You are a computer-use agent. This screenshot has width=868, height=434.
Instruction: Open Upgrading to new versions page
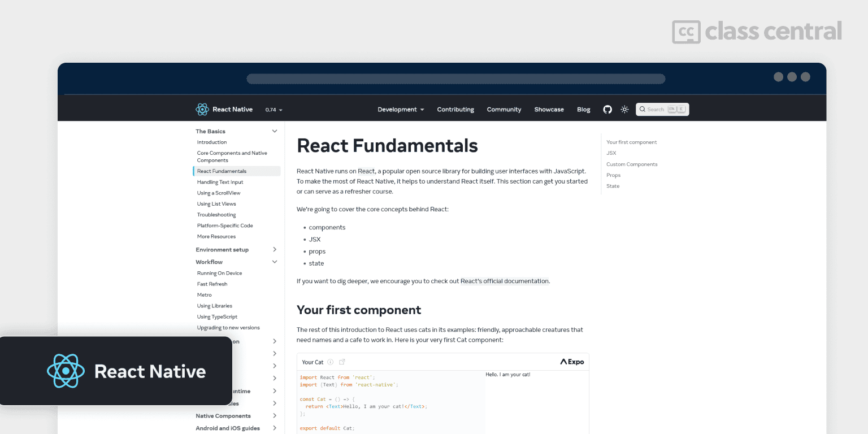(x=228, y=328)
